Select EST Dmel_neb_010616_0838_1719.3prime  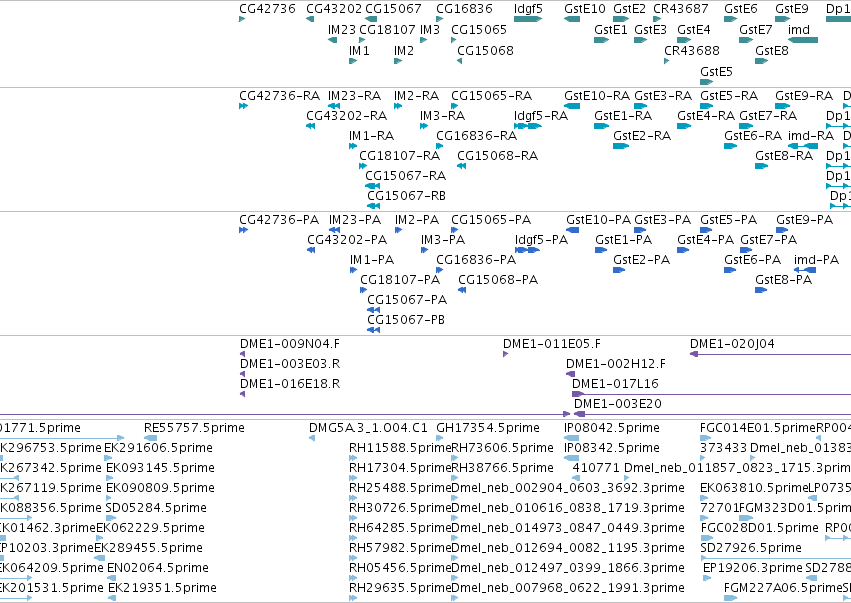568,508
